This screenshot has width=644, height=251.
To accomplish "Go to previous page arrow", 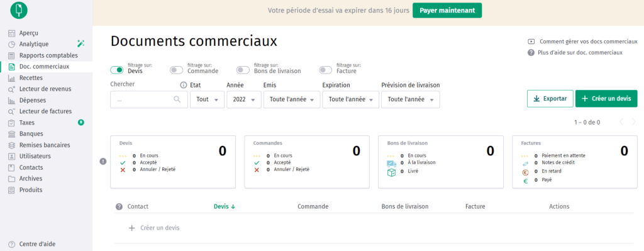I will (x=621, y=122).
